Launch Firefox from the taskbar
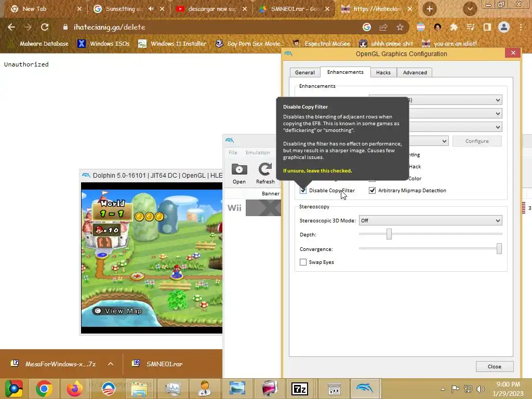Image resolution: width=532 pixels, height=399 pixels. [x=74, y=389]
